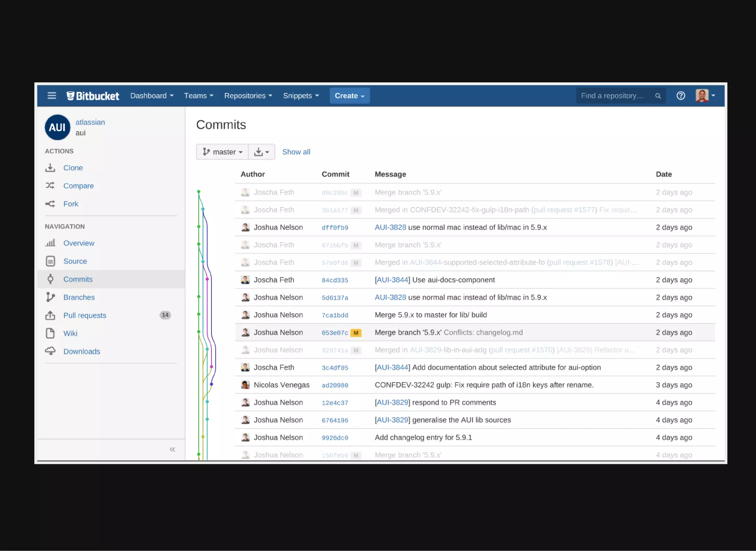Click the Compare shuffle icon
Viewport: 756px width, 551px height.
coord(50,186)
